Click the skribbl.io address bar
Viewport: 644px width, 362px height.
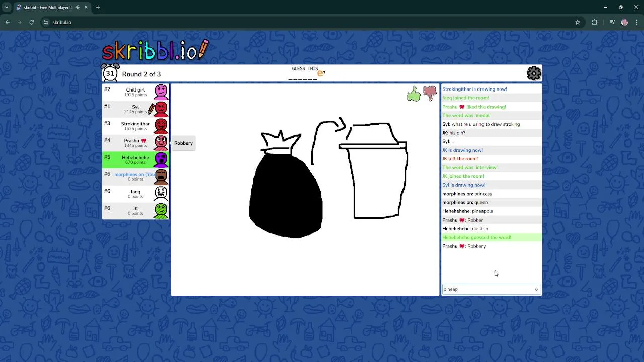click(x=312, y=22)
